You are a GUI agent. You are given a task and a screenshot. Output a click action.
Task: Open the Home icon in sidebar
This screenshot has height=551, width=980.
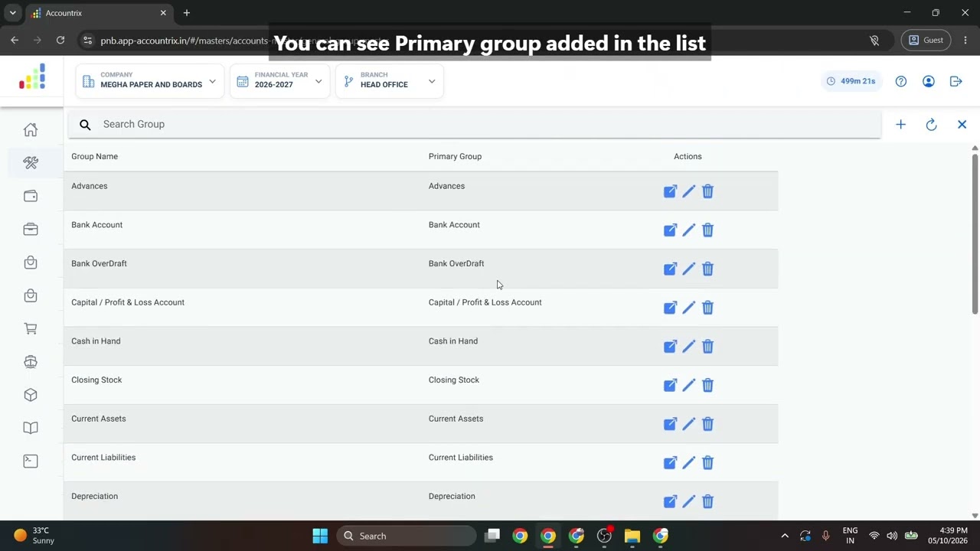31,130
